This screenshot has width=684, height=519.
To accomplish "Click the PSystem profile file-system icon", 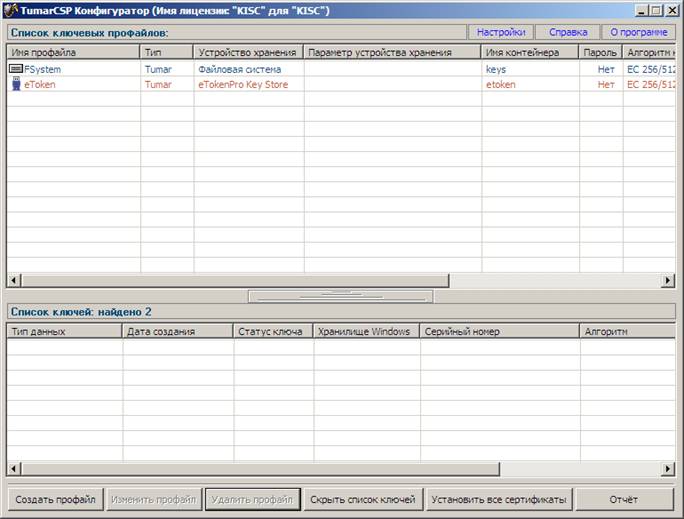I will pyautogui.click(x=15, y=69).
